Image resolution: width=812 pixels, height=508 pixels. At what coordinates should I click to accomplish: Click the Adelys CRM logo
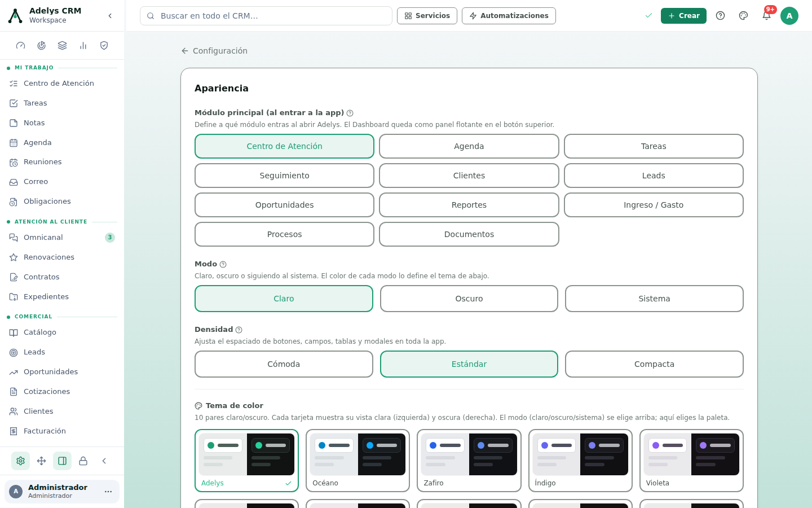tap(15, 16)
